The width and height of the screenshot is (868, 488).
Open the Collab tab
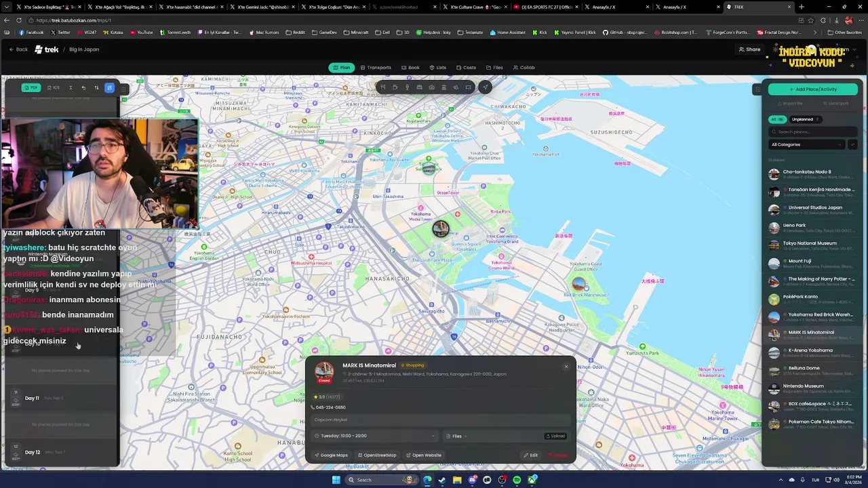(524, 68)
